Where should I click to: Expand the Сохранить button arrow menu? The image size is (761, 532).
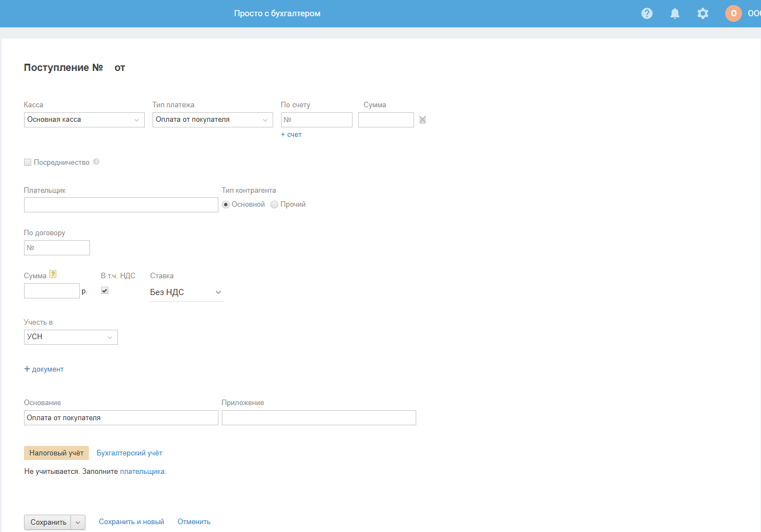[x=78, y=522]
